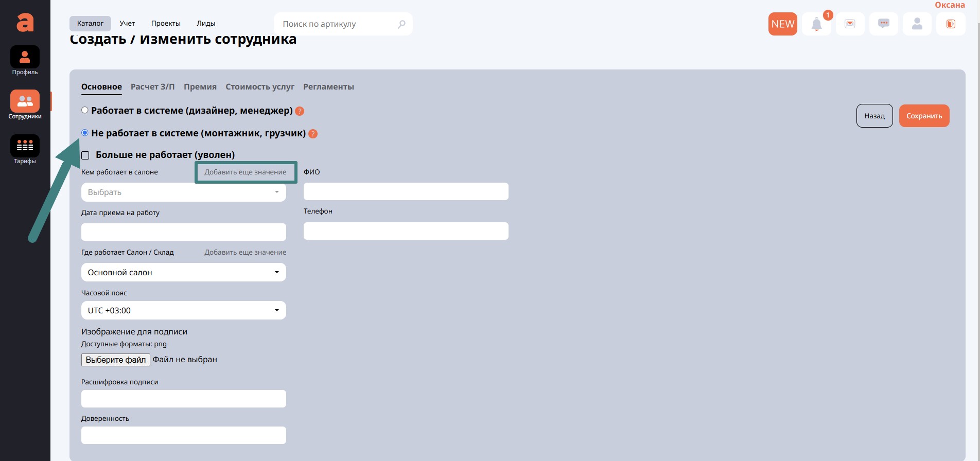Screen dimensions: 980x461
Task: Click the Назад button
Action: pyautogui.click(x=874, y=116)
